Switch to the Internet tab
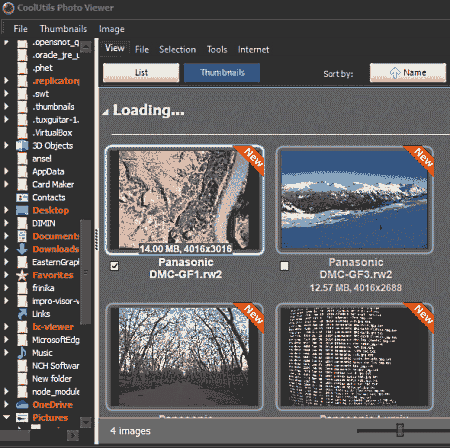This screenshot has height=448, width=450. [253, 50]
